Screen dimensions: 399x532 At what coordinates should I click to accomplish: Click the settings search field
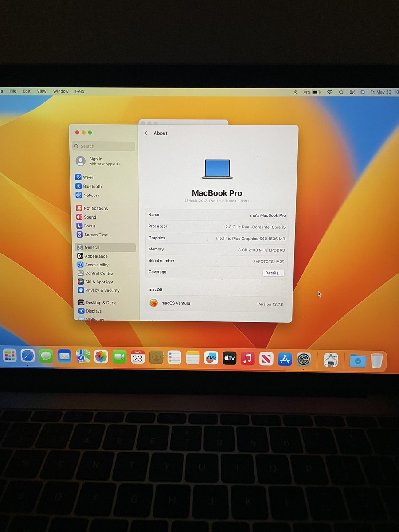103,146
